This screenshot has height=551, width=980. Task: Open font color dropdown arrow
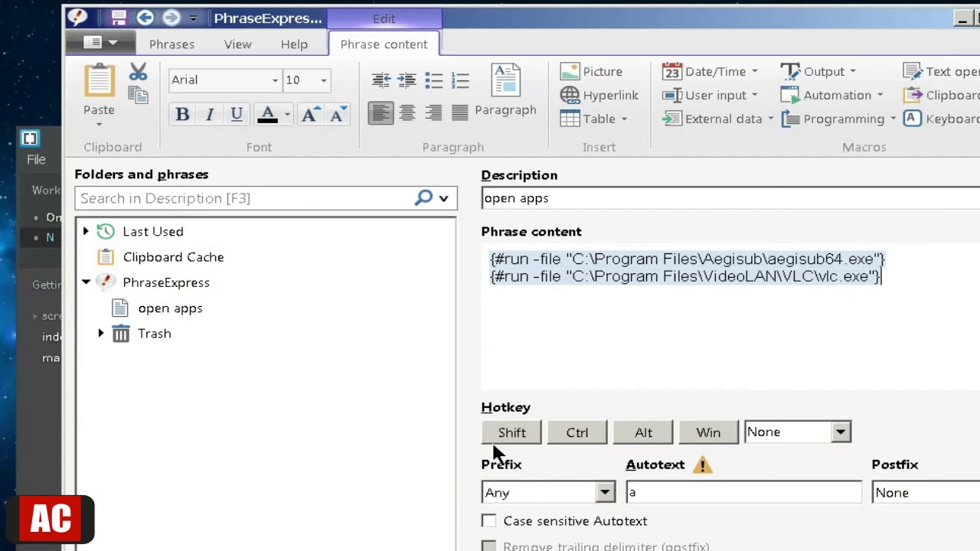click(287, 115)
